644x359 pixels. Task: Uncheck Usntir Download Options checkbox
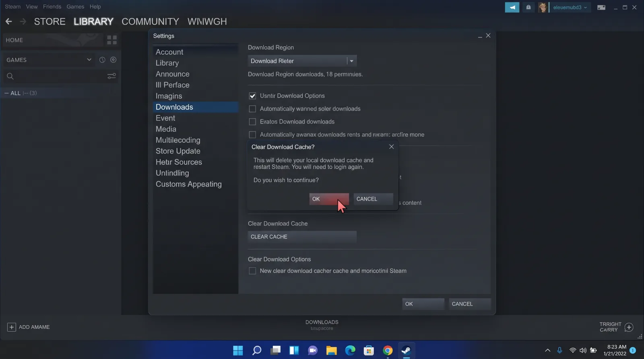point(252,96)
